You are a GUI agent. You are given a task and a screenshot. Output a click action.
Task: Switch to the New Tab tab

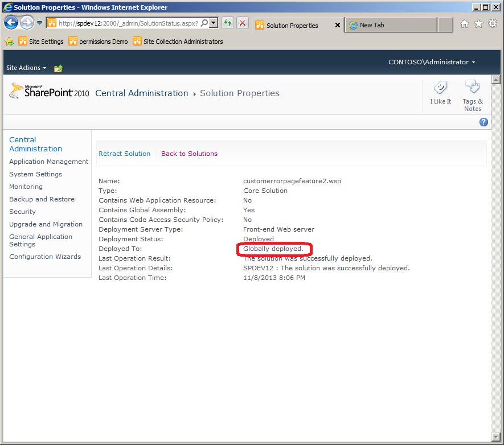[x=391, y=25]
